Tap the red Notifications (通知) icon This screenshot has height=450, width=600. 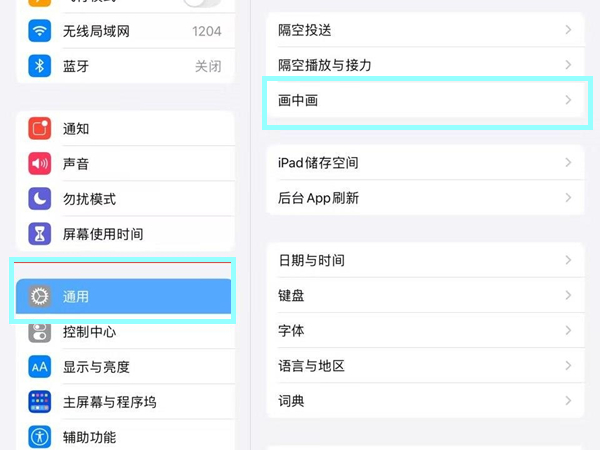(40, 129)
